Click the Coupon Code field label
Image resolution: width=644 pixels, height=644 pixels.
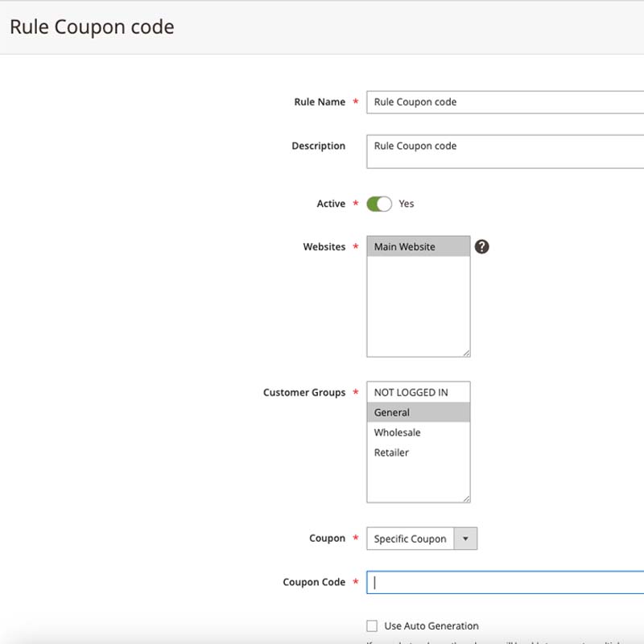314,582
